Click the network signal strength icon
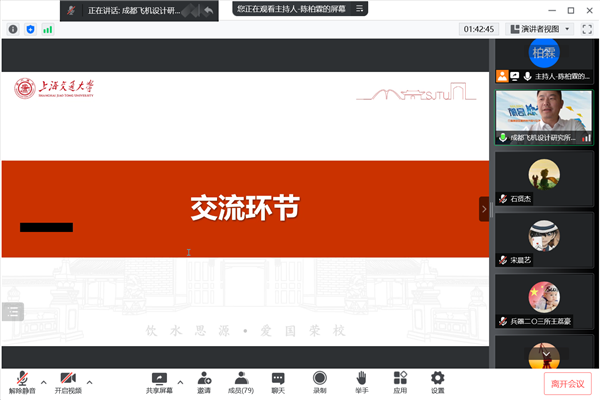Image resolution: width=600 pixels, height=400 pixels. click(x=47, y=29)
